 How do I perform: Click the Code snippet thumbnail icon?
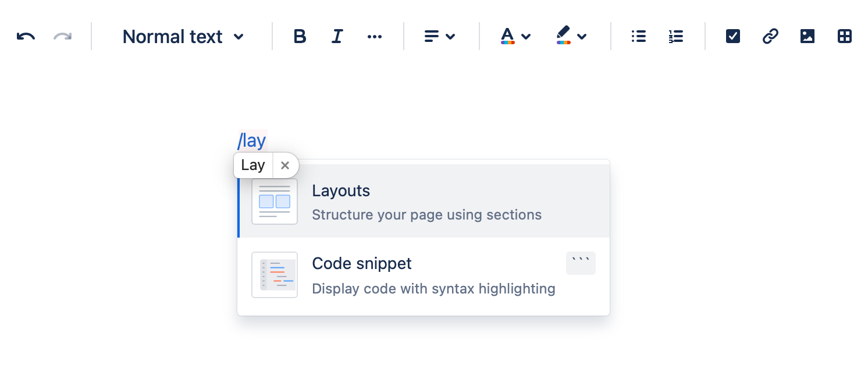pos(275,275)
